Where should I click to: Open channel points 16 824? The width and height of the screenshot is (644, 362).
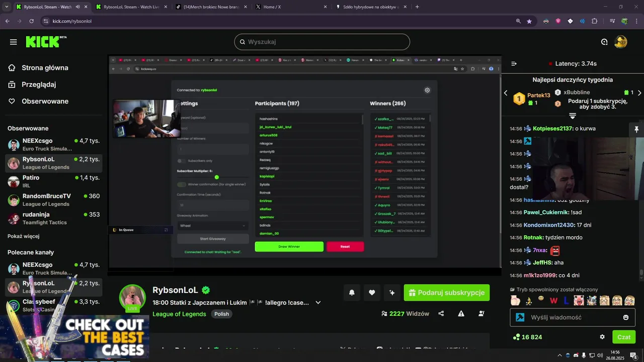527,337
